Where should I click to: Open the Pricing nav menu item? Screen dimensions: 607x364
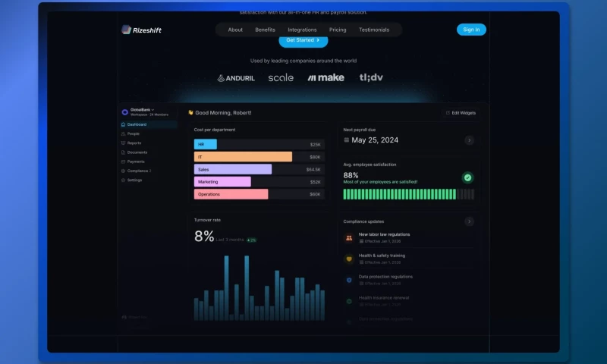click(338, 30)
